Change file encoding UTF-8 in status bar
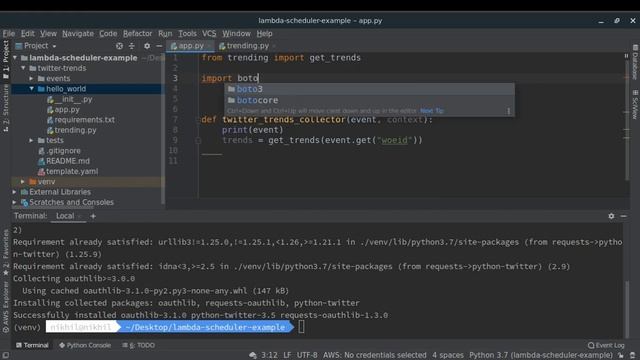Image resolution: width=640 pixels, height=360 pixels. click(x=307, y=355)
